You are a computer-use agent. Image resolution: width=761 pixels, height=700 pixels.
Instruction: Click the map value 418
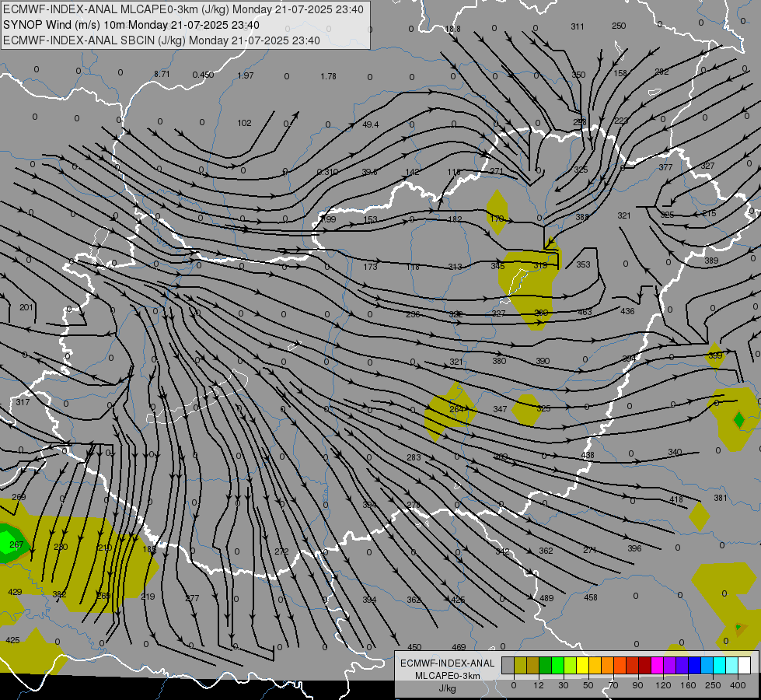(x=676, y=499)
